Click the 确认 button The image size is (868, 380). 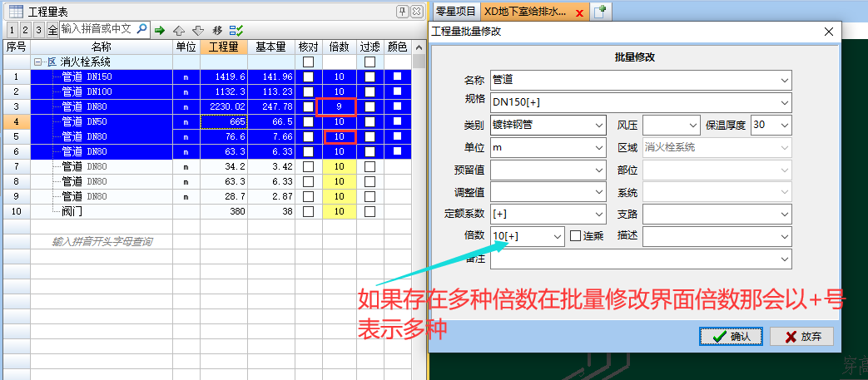click(732, 337)
